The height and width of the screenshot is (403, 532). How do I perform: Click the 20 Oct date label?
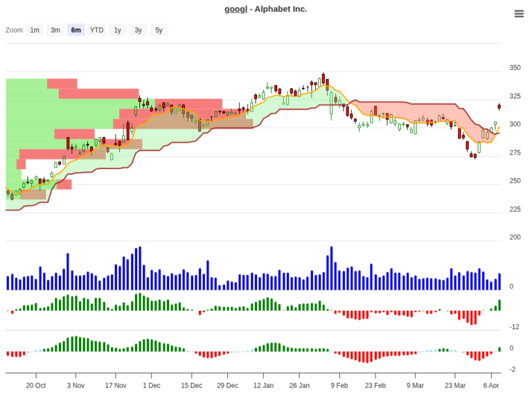35,386
